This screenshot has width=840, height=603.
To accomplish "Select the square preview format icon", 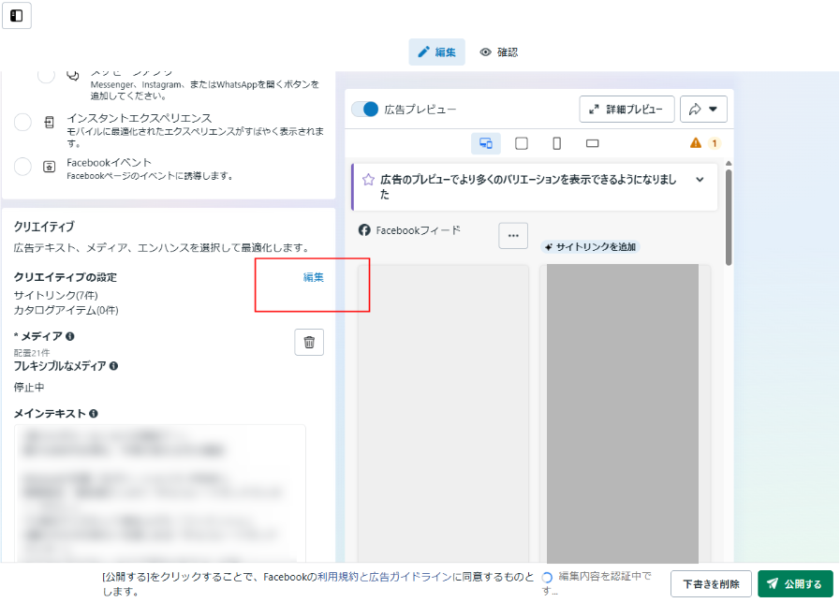I will [x=521, y=143].
